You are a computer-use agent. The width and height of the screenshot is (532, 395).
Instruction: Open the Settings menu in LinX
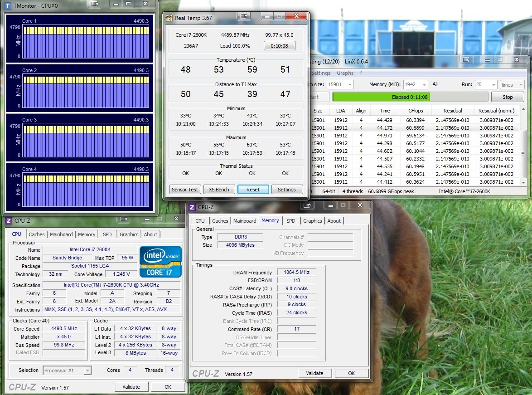click(321, 73)
